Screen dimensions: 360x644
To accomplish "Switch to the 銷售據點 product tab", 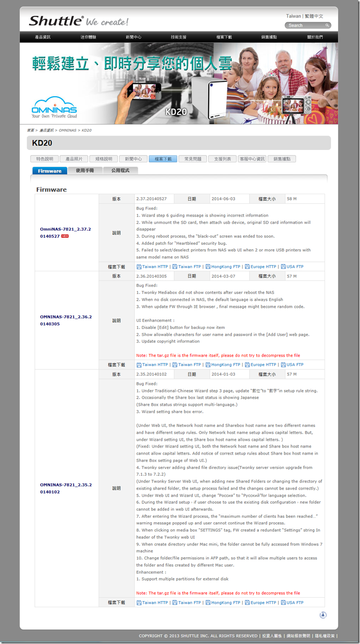I will [x=282, y=159].
